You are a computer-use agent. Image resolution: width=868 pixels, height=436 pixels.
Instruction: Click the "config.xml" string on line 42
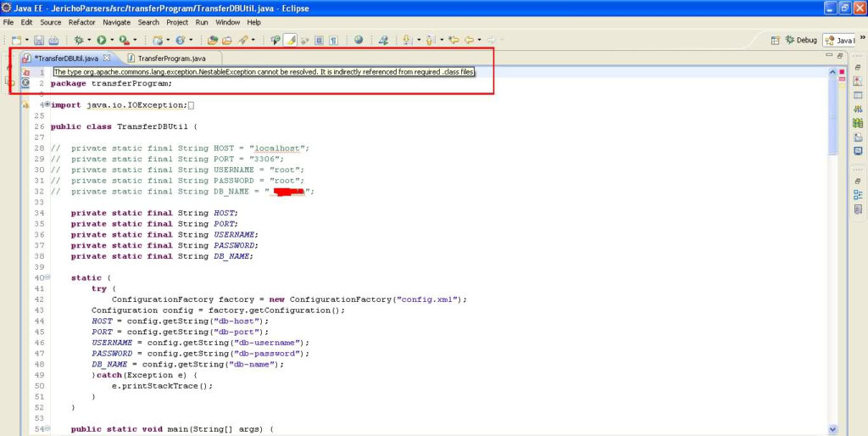click(x=428, y=299)
